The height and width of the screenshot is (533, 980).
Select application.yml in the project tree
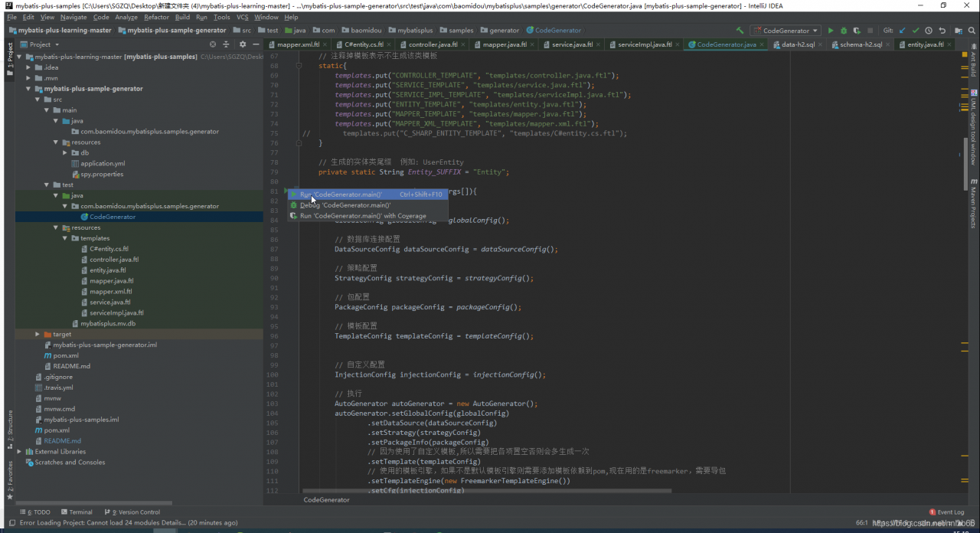coord(103,163)
